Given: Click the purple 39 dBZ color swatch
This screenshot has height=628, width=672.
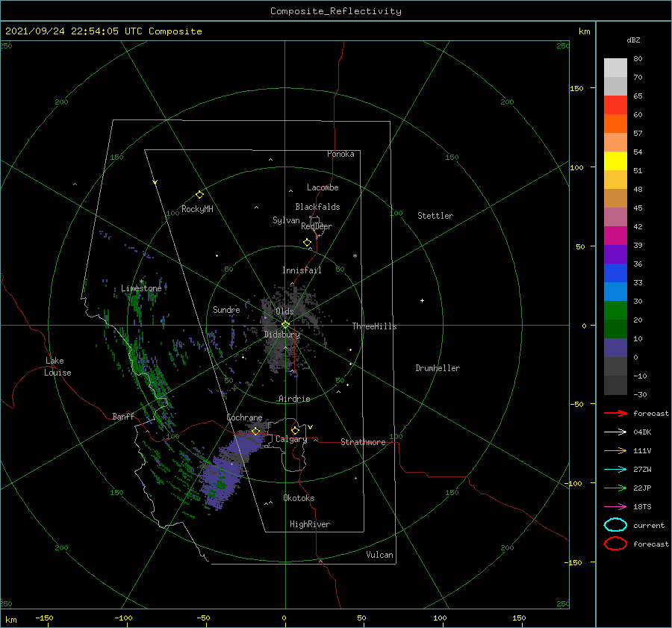Looking at the screenshot, I should pyautogui.click(x=615, y=254).
